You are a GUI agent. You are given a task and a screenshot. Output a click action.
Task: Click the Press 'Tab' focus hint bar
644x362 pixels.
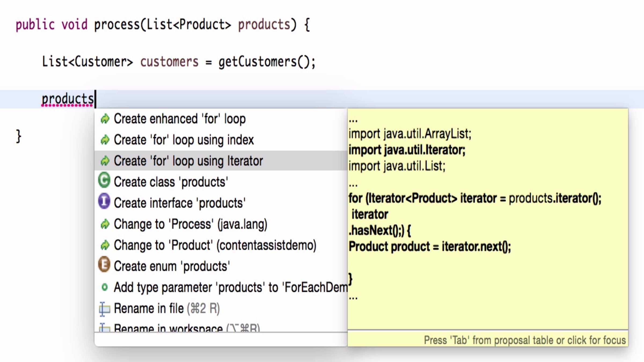tap(524, 340)
